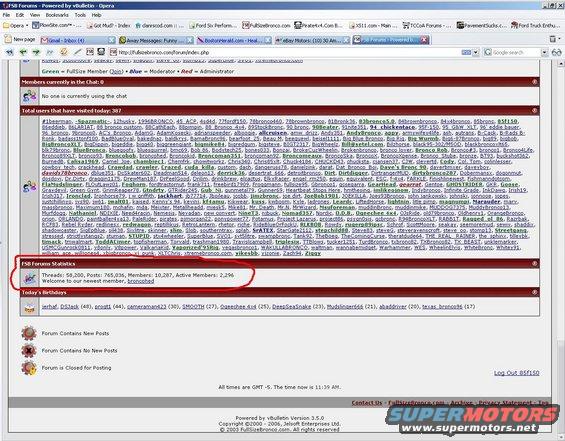565x441 pixels.
Task: Open the Edit menu
Action: coord(20,15)
